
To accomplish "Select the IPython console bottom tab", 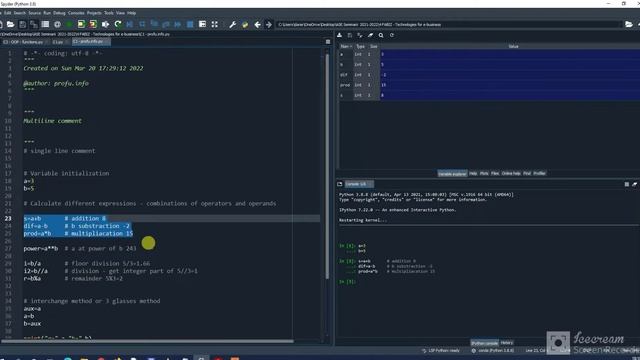I will (484, 343).
